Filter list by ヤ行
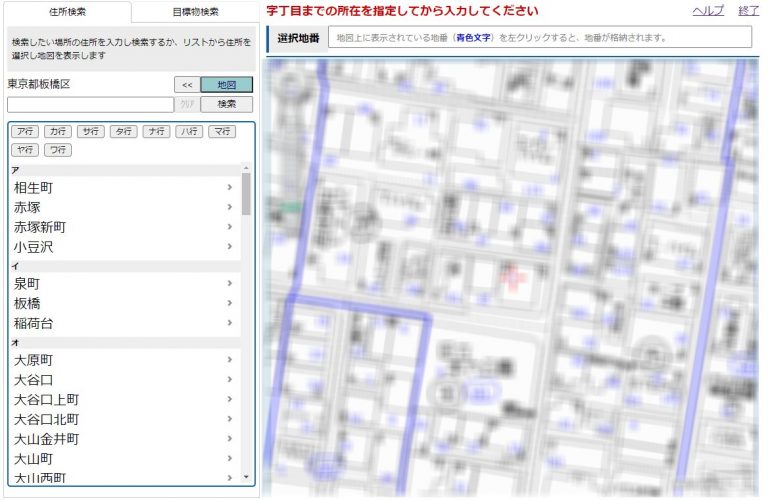 click(25, 150)
